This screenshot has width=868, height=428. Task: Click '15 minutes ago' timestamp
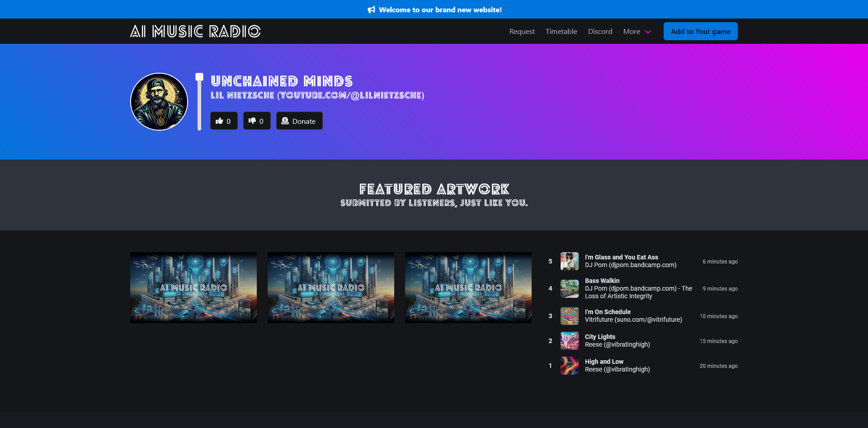coord(718,341)
